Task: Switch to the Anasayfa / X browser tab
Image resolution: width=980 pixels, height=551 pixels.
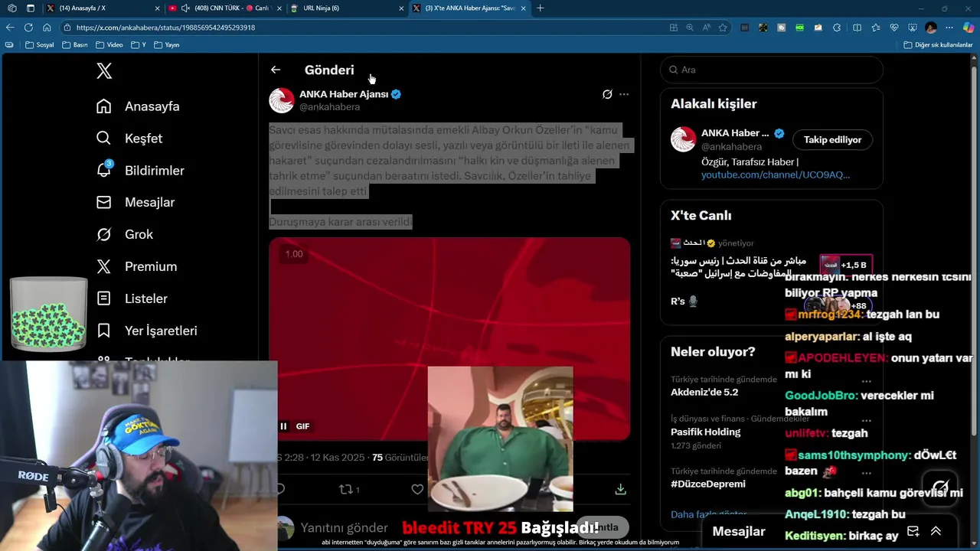Action: click(103, 8)
